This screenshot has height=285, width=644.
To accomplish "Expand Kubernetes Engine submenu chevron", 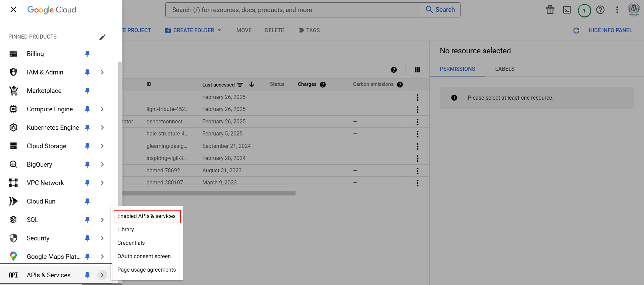I will (x=102, y=127).
